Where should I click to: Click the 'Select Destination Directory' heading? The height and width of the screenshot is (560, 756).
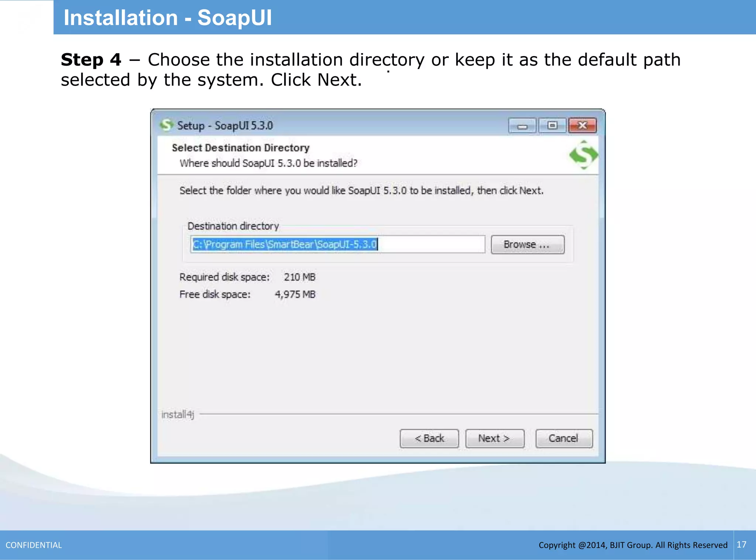click(241, 148)
